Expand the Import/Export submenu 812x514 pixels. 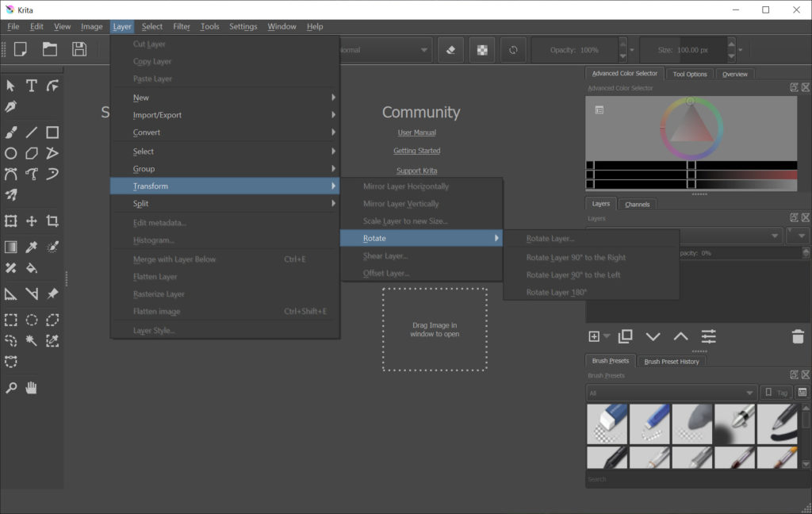pos(224,115)
